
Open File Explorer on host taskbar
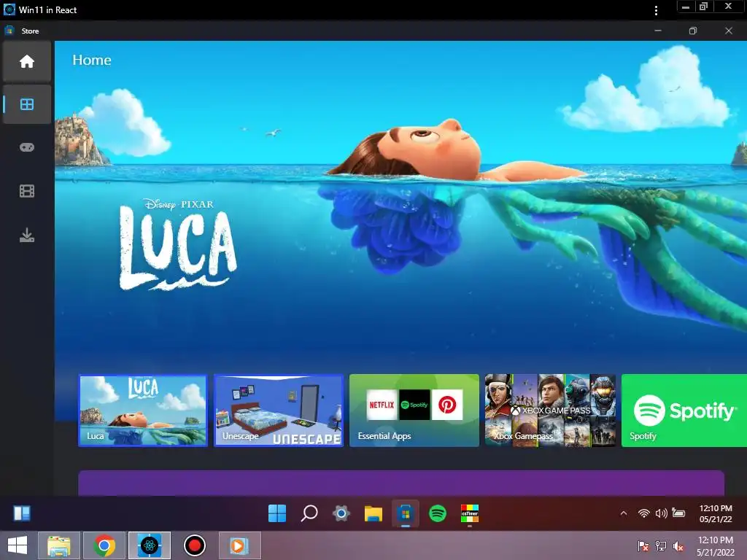[58, 545]
